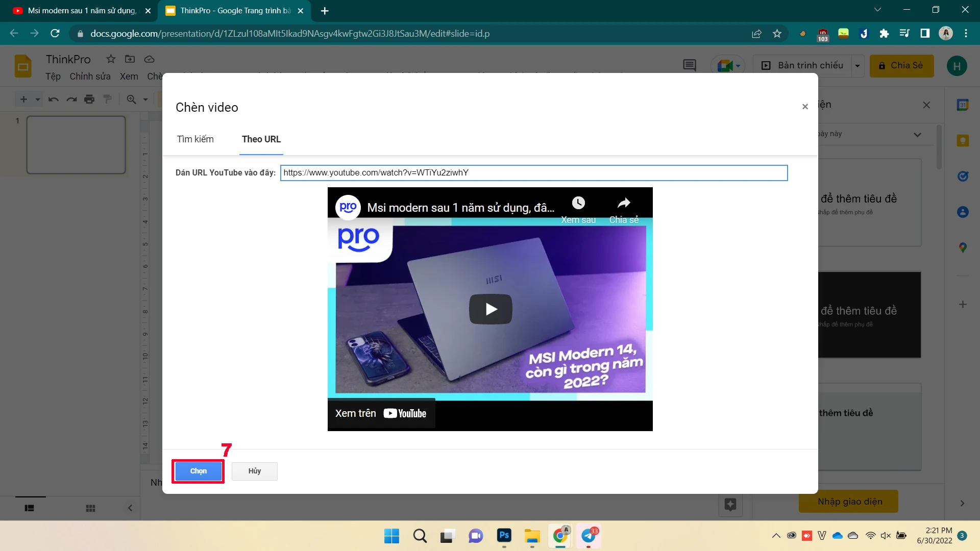Open File Explorer from the taskbar
The height and width of the screenshot is (551, 980).
point(532,536)
